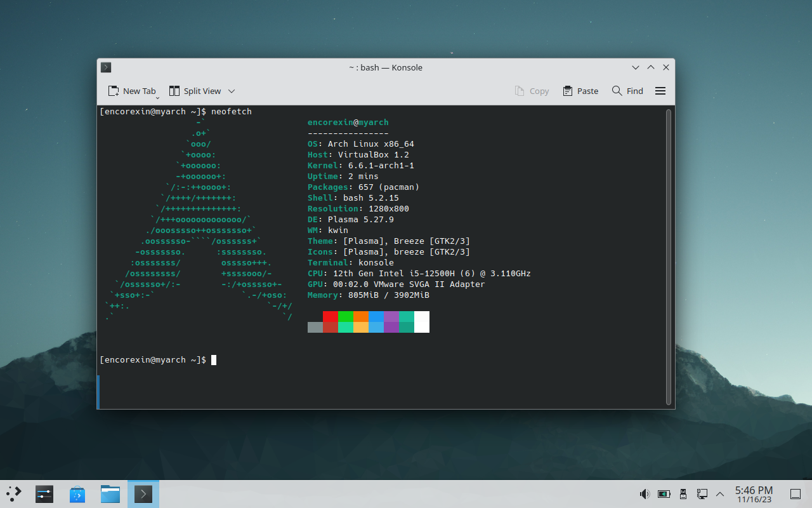Click the gray palette swatch in neofetch output

point(315,327)
